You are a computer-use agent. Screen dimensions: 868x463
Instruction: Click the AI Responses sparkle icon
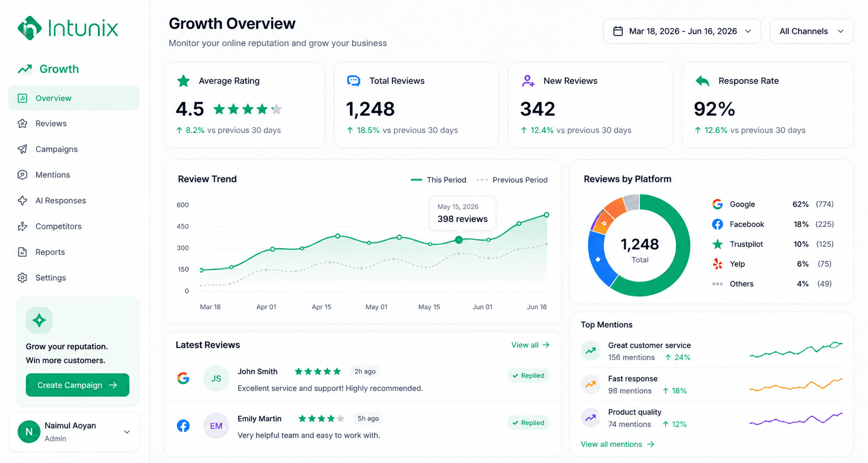coord(22,201)
